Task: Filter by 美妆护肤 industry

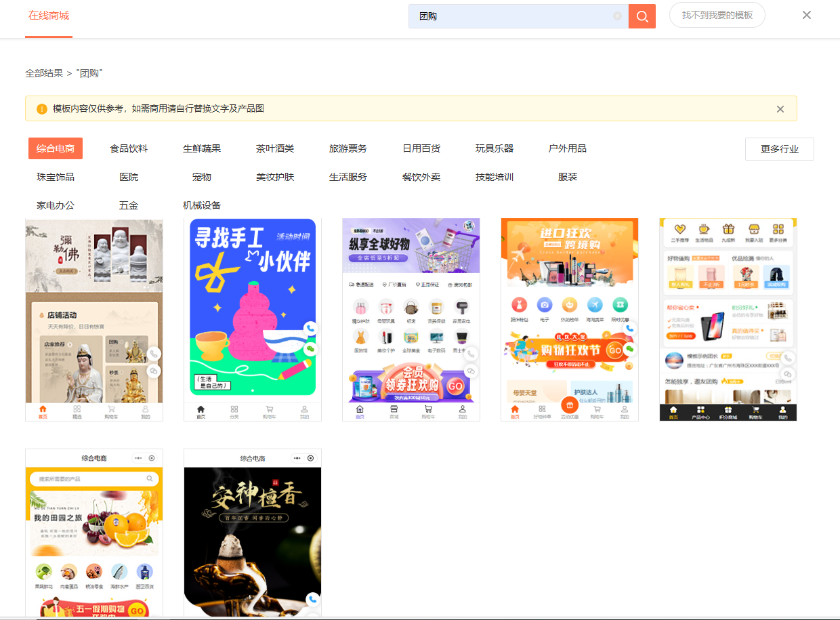Action: coord(275,177)
